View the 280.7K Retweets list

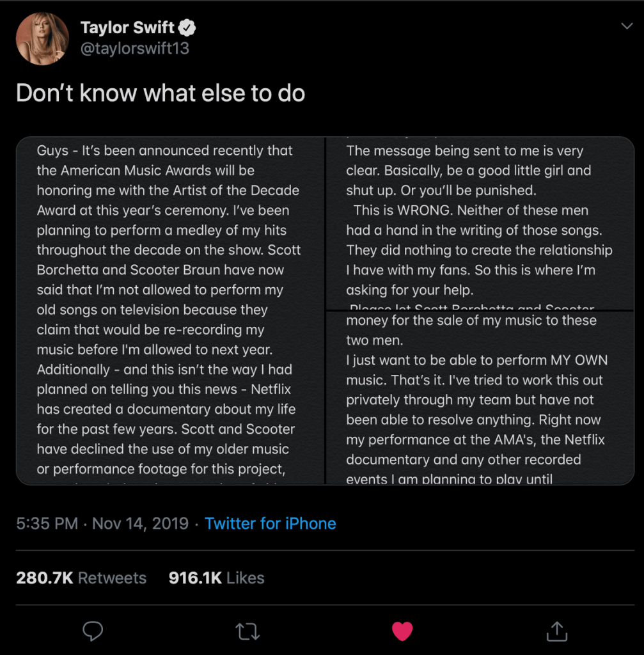(81, 578)
